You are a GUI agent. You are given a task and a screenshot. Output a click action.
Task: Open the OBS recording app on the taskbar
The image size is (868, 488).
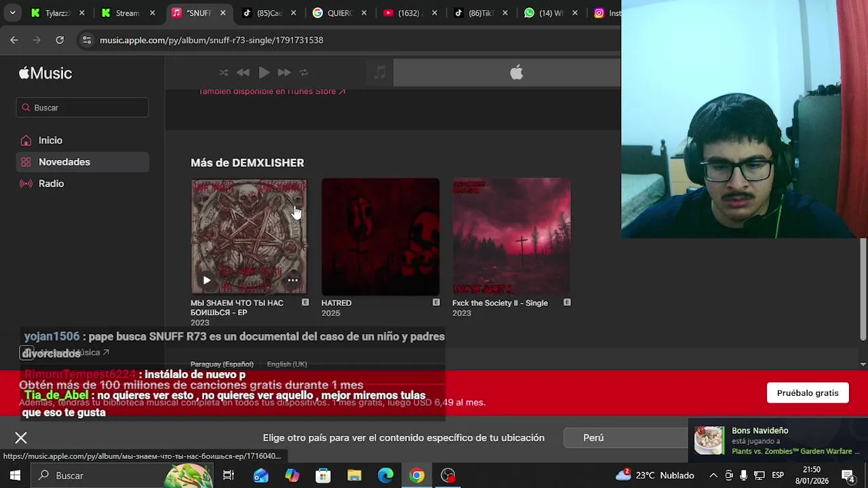point(448,475)
